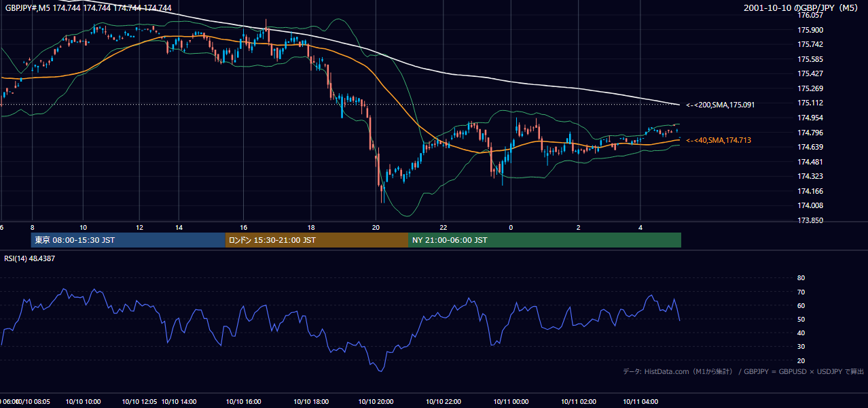
Task: Select the NY 21:00-06:00 JST session bar
Action: coord(545,240)
